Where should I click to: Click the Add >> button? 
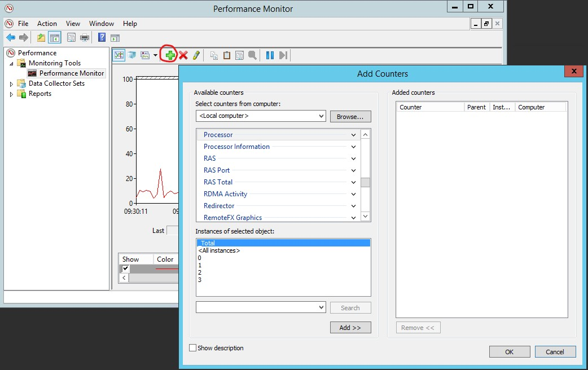click(x=350, y=328)
